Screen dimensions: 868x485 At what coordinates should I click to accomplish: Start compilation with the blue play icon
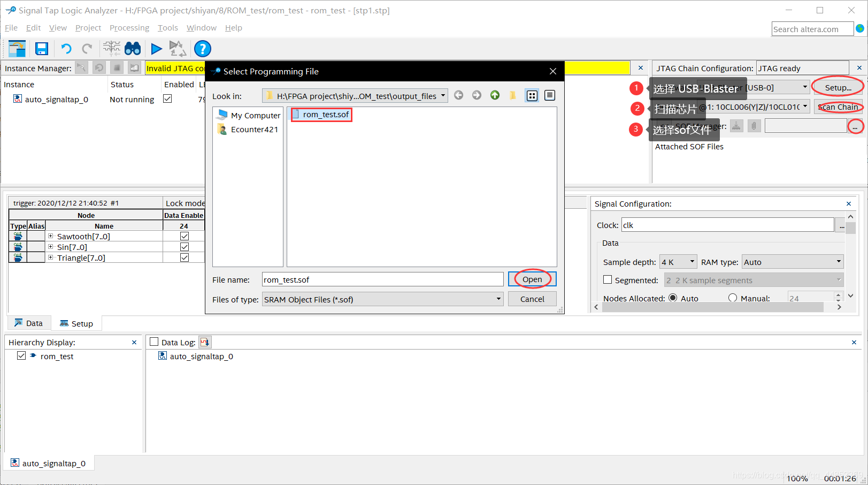pos(156,49)
